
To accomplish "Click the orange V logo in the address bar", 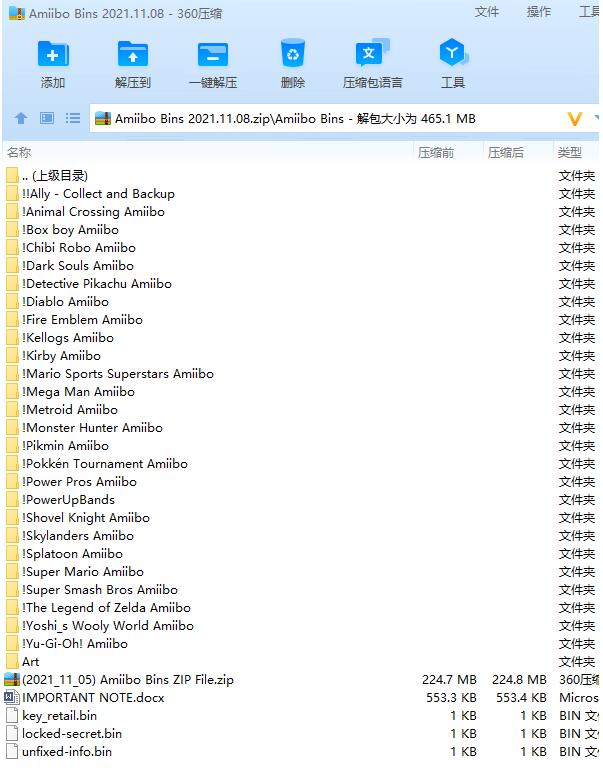I will pyautogui.click(x=574, y=119).
